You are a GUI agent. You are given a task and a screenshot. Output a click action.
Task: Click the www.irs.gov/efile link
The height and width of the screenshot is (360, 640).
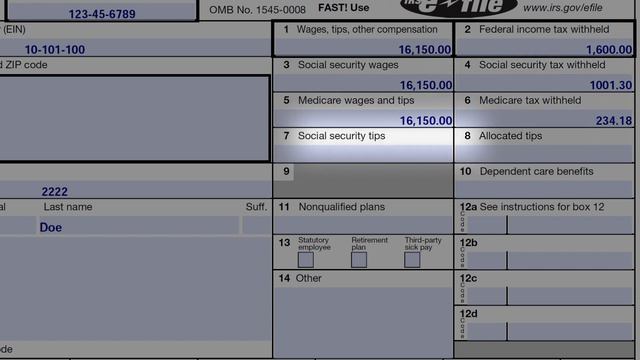tap(563, 7)
